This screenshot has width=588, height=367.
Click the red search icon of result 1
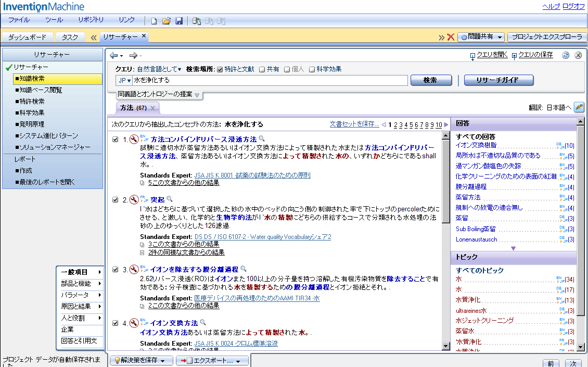coord(134,139)
